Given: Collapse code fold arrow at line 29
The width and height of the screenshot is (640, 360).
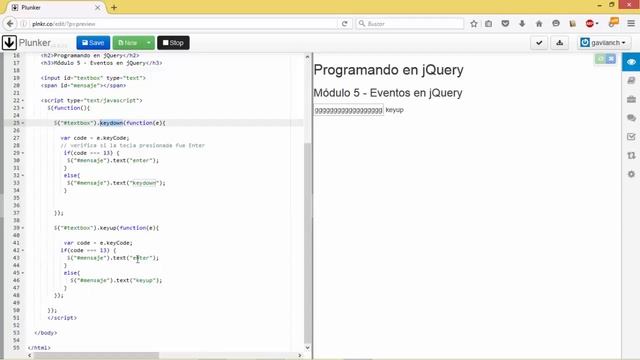Looking at the screenshot, I should (23, 153).
